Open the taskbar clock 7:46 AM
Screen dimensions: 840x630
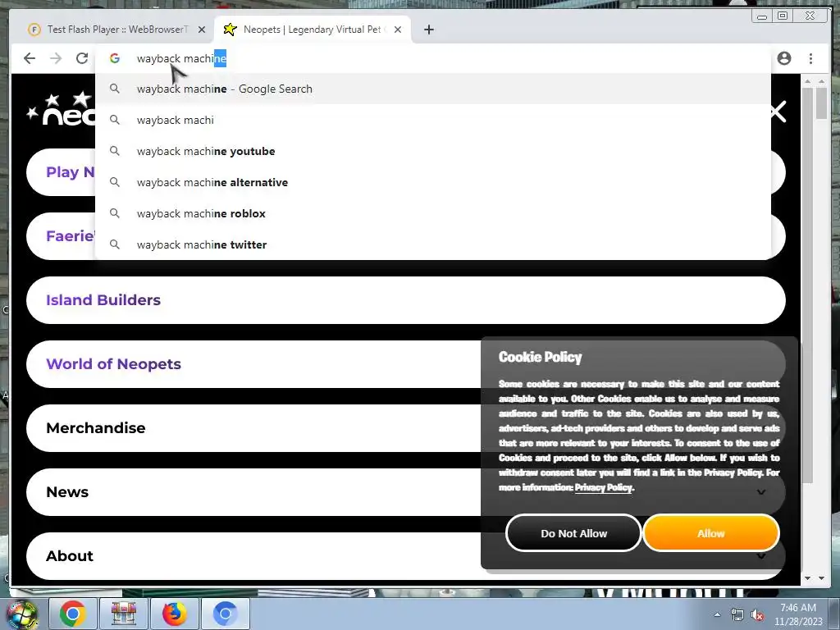coord(797,614)
